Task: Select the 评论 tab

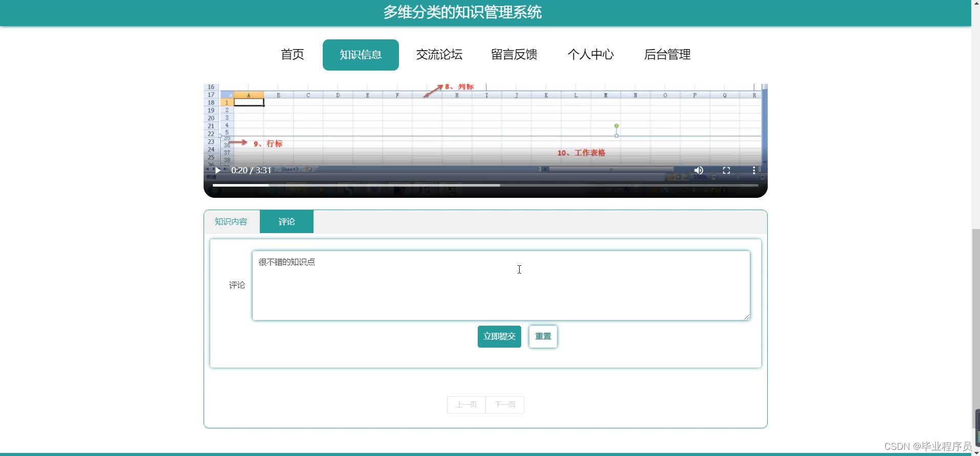Action: tap(286, 222)
